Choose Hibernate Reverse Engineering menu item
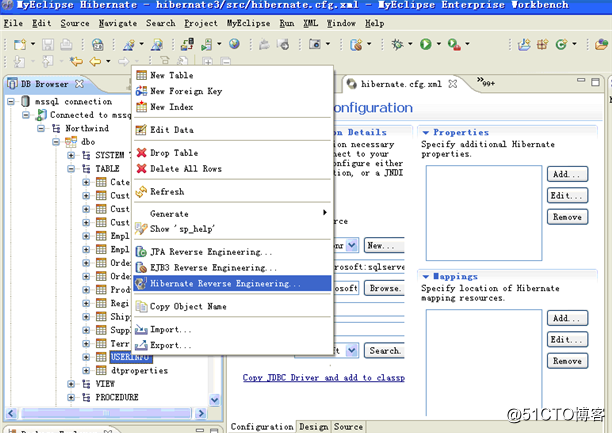 click(x=232, y=283)
